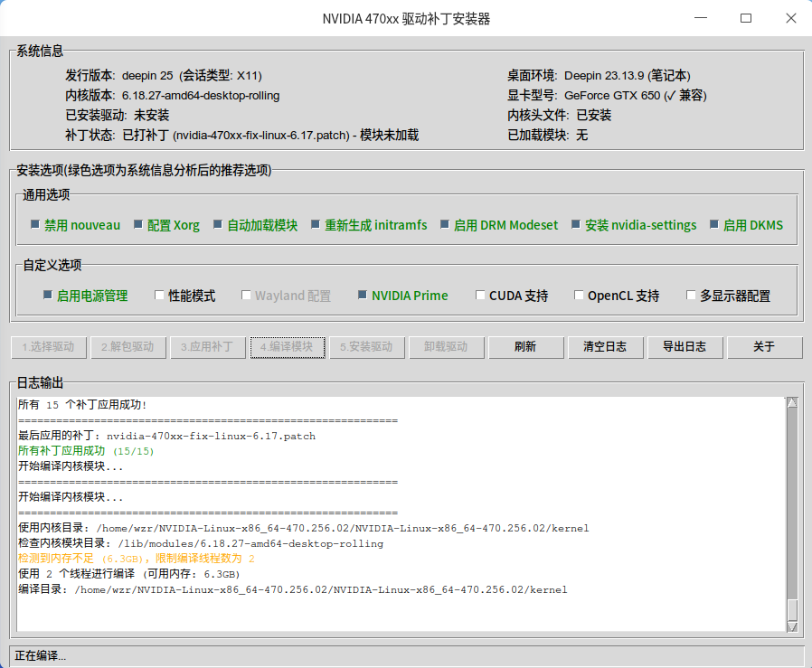Open the 关于 about dialog
Image resolution: width=812 pixels, height=668 pixels.
coord(765,347)
